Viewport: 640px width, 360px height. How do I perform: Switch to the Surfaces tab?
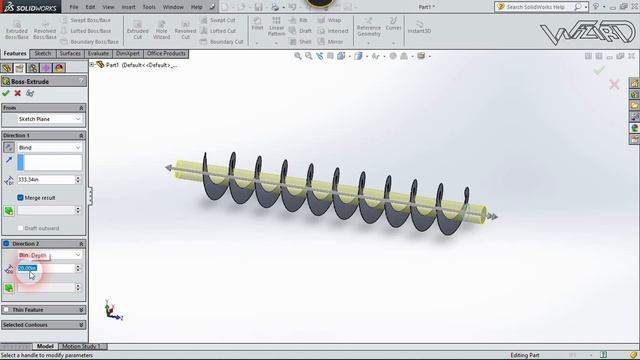pyautogui.click(x=70, y=53)
